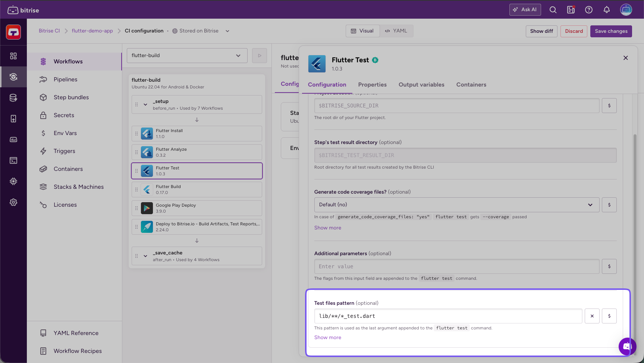Expand the _setup before_run workflow
The image size is (644, 363).
click(x=145, y=105)
